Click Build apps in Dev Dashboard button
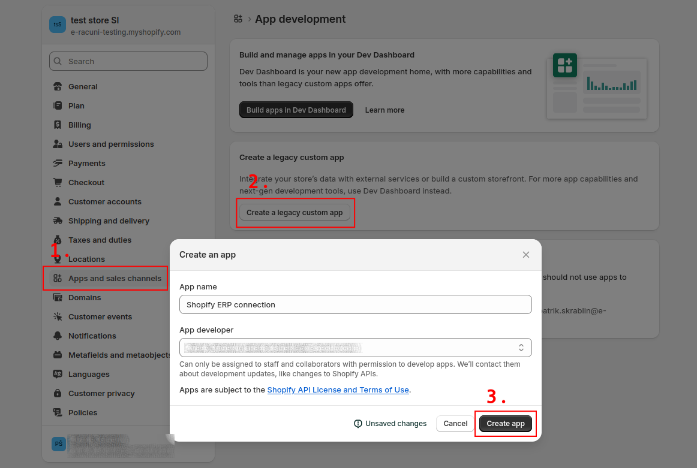The width and height of the screenshot is (697, 468). pyautogui.click(x=296, y=110)
